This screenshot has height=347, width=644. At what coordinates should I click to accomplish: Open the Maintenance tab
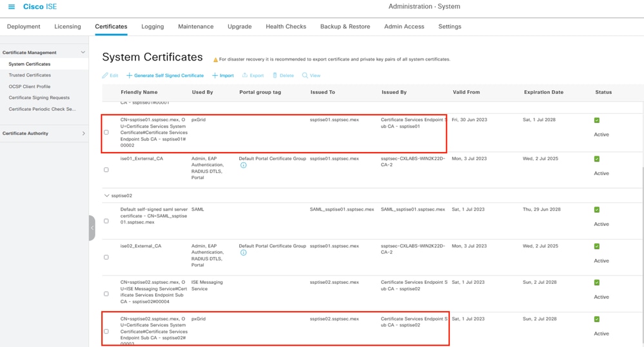195,26
